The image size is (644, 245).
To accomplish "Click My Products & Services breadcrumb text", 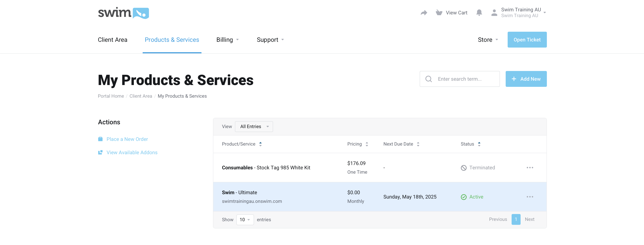I will pyautogui.click(x=182, y=96).
